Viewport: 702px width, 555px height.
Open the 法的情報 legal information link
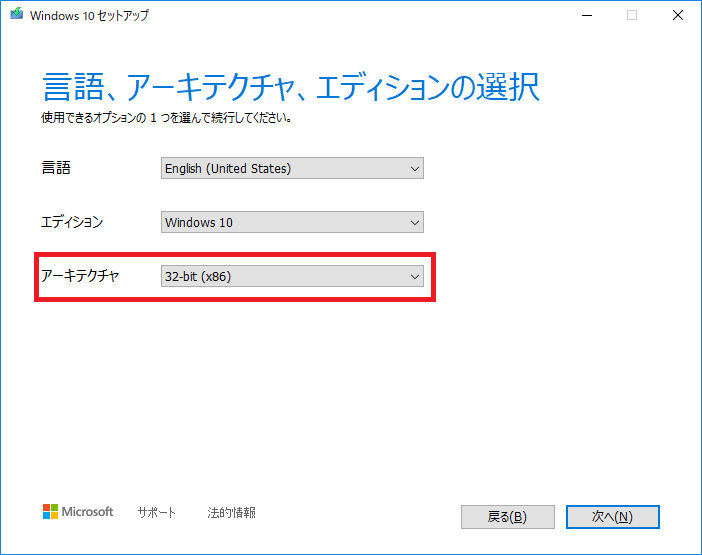(231, 512)
